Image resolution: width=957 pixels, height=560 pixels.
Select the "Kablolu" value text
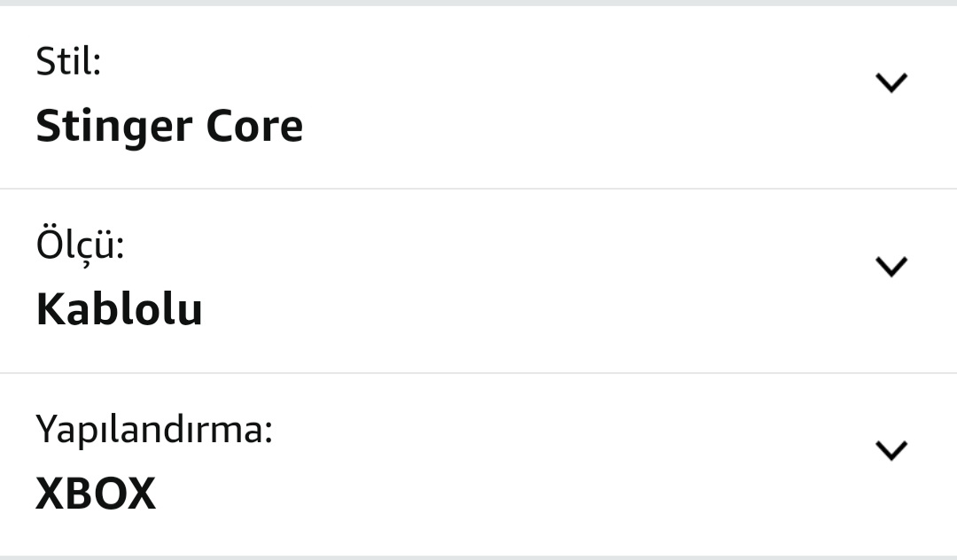(119, 310)
